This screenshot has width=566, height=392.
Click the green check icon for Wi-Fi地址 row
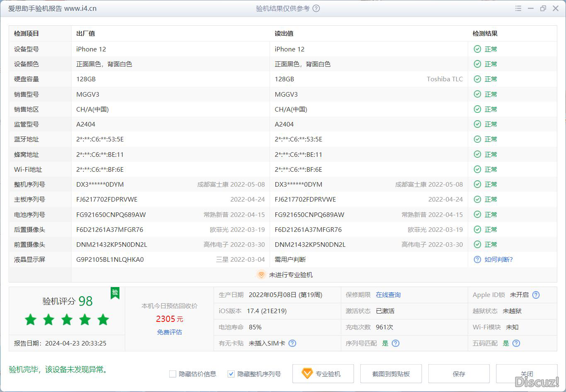pos(477,169)
